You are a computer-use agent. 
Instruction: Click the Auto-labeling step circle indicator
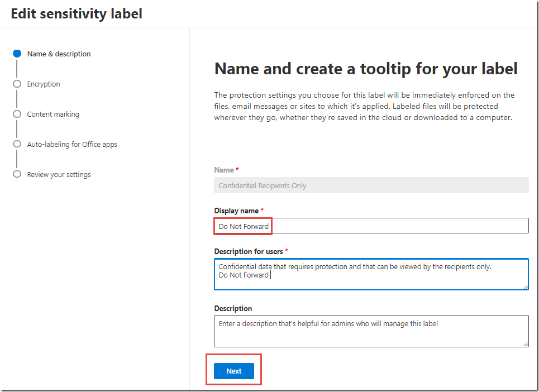tap(17, 144)
